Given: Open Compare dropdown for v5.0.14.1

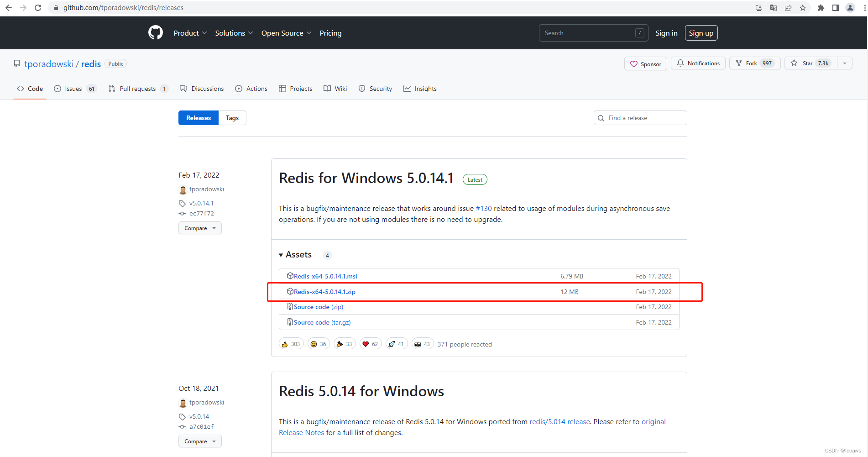Looking at the screenshot, I should pos(200,228).
